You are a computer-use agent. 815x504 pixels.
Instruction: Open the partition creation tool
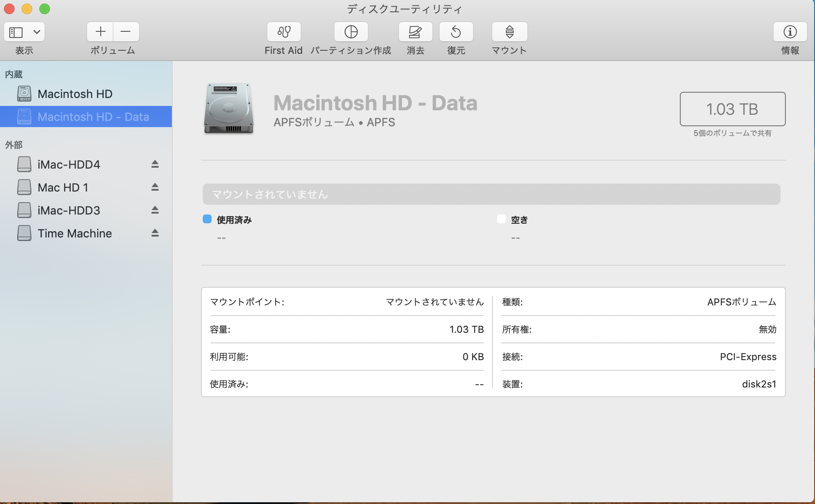(x=351, y=32)
